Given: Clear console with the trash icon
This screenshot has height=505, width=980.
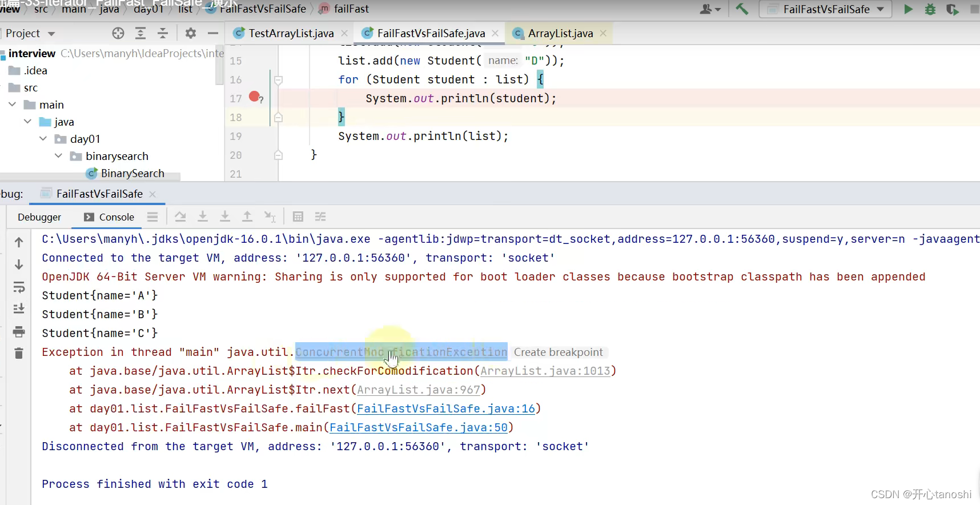Looking at the screenshot, I should pyautogui.click(x=19, y=354).
